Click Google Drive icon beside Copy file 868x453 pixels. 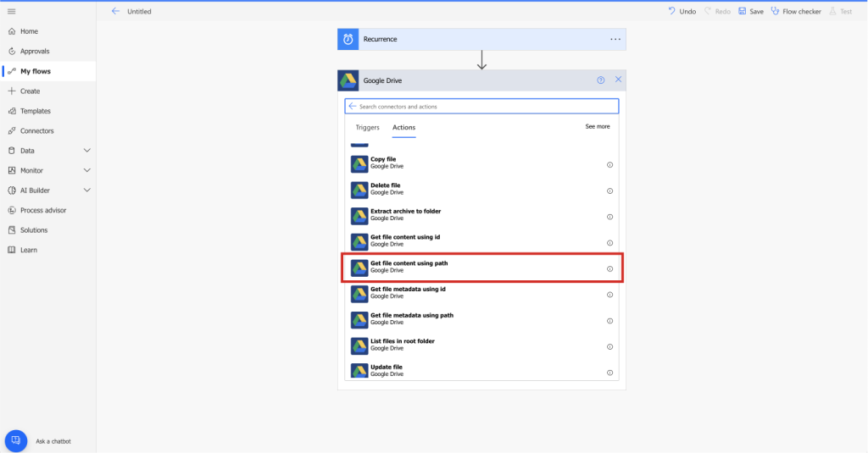(x=359, y=164)
